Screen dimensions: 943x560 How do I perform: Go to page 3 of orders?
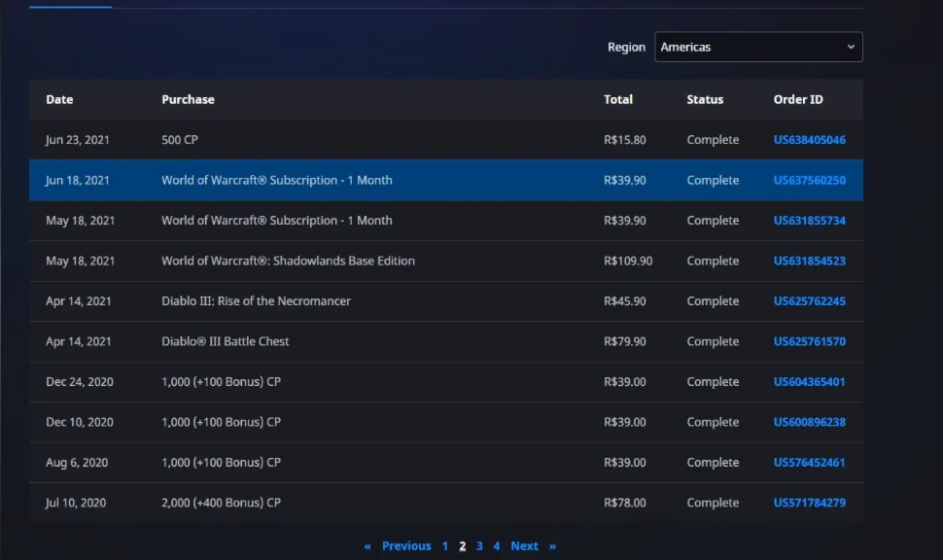pyautogui.click(x=479, y=546)
